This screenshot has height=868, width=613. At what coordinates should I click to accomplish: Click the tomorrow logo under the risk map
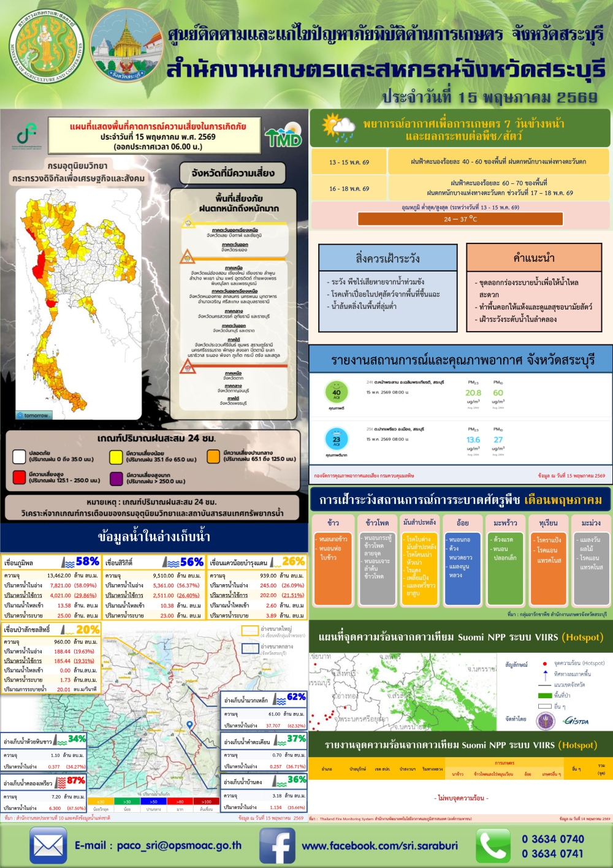[33, 415]
